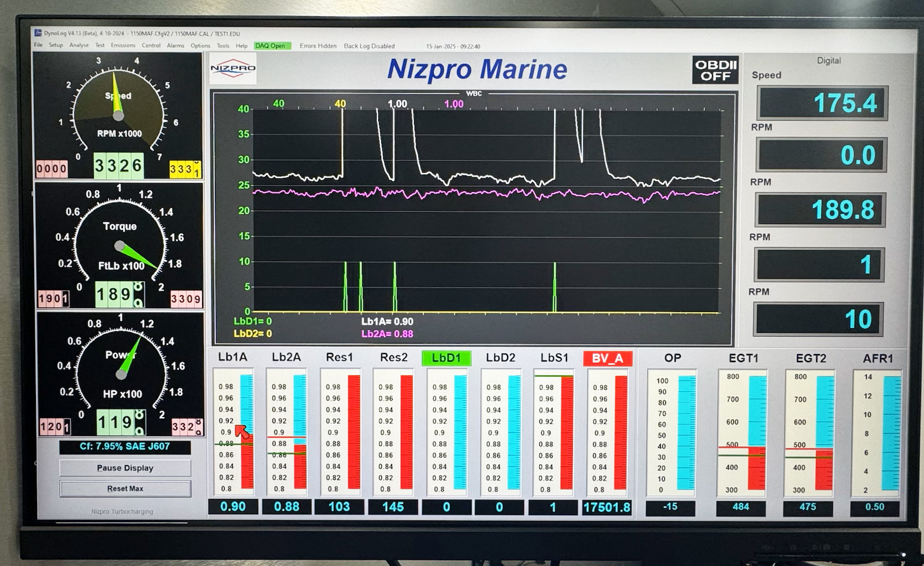This screenshot has width=924, height=566.
Task: Click the 103 value under Res1
Action: coord(339,507)
